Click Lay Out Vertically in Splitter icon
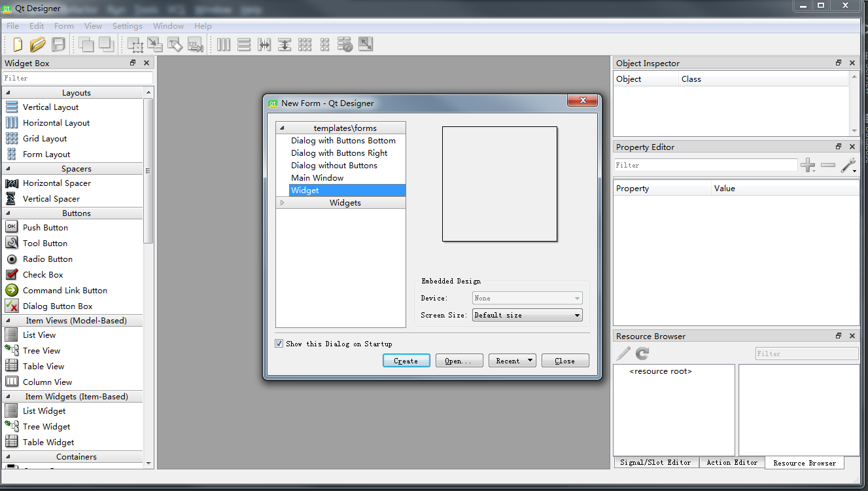 click(x=285, y=45)
